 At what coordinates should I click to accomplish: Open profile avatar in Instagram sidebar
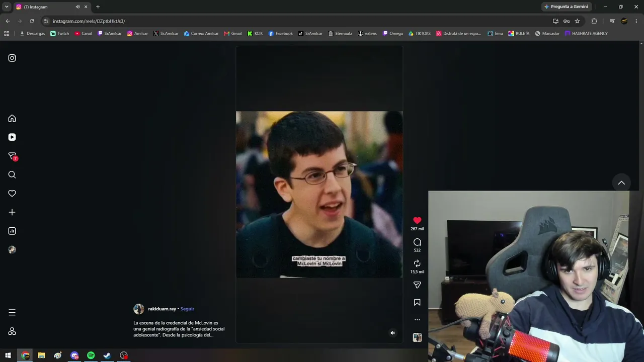[x=12, y=250]
